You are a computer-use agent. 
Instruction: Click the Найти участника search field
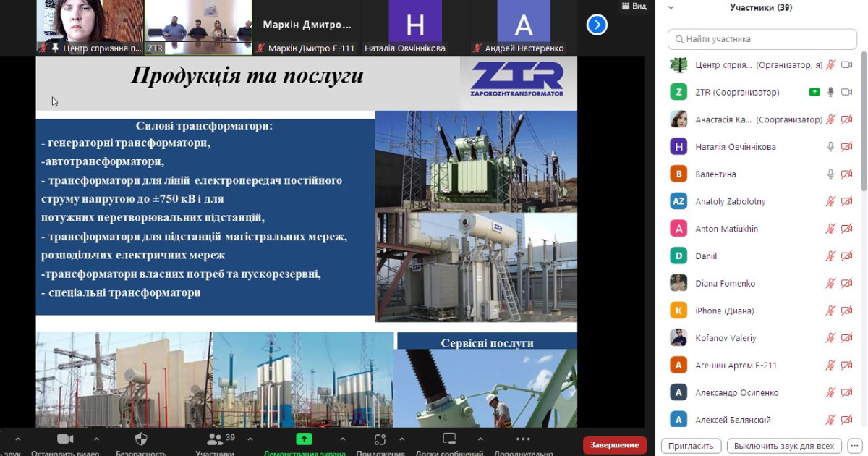point(762,39)
